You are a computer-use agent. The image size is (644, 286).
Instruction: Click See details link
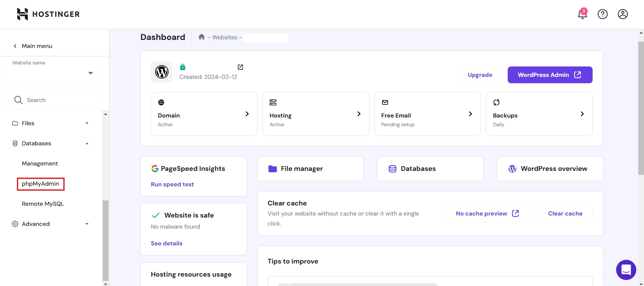tap(167, 243)
